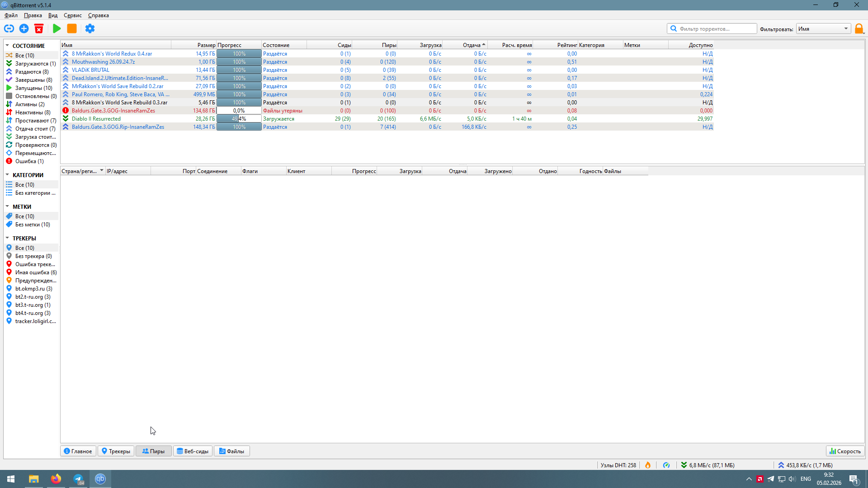This screenshot has height=488, width=868.
Task: Open the Файл menu
Action: click(11, 15)
